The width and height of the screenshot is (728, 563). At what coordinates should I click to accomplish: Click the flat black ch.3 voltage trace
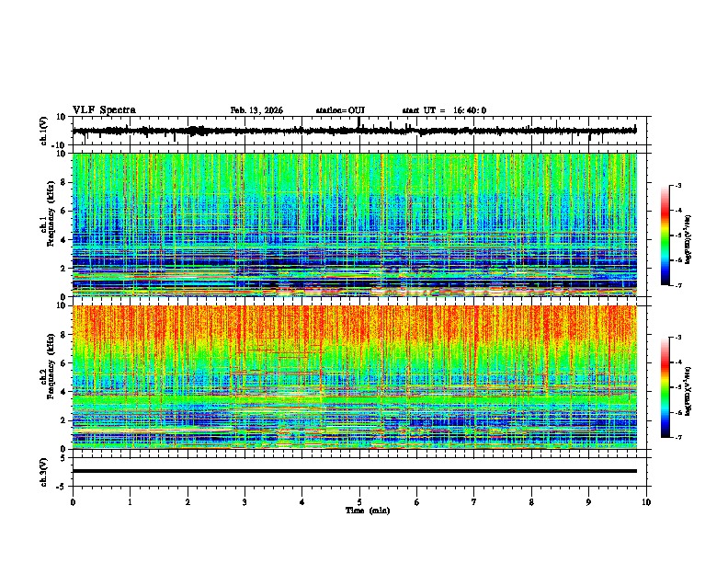point(355,471)
